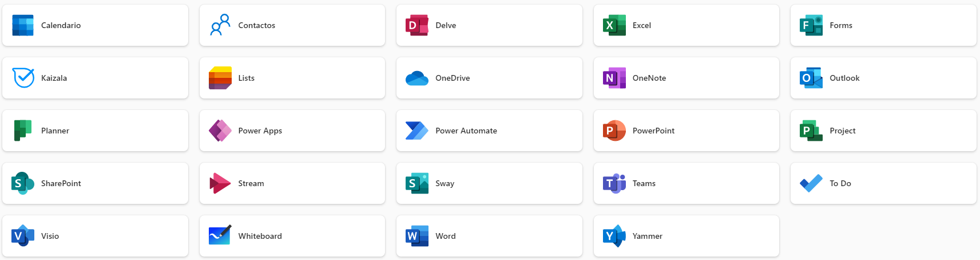Click the Contactos people icon
Viewport: 980px width, 260px height.
(x=220, y=25)
